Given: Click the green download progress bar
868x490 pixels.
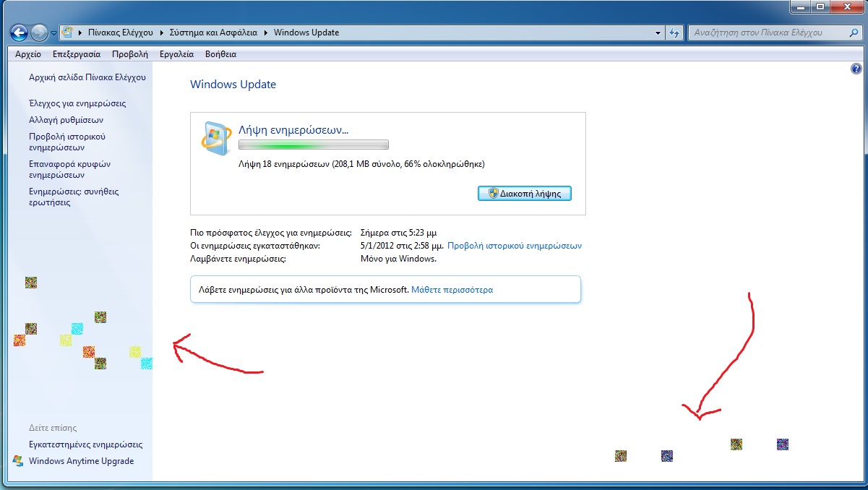Looking at the screenshot, I should (x=314, y=145).
